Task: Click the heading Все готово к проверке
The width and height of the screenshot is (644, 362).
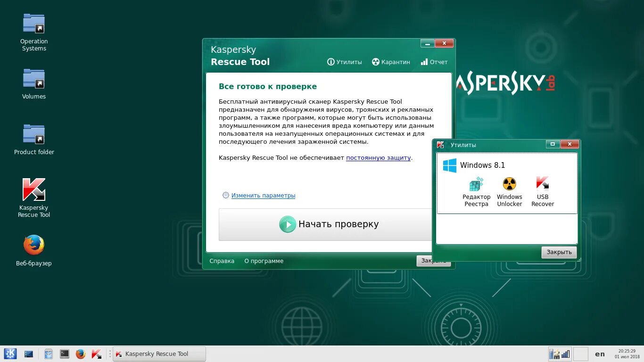Action: [268, 87]
